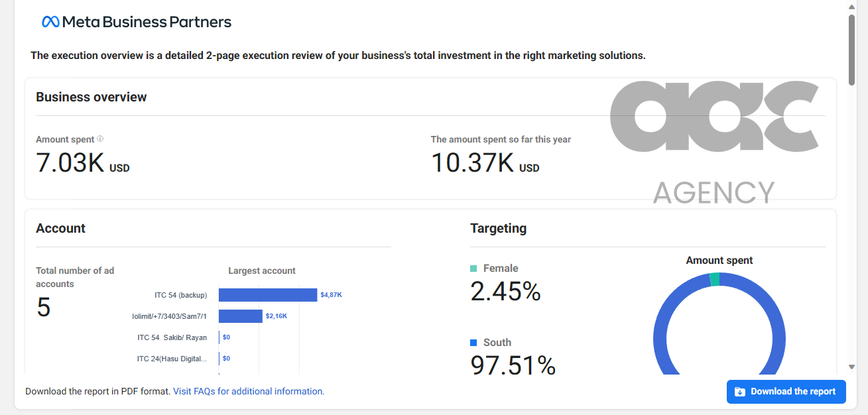Select the ITC 54 (backup) bar
The height and width of the screenshot is (415, 868).
(x=268, y=295)
